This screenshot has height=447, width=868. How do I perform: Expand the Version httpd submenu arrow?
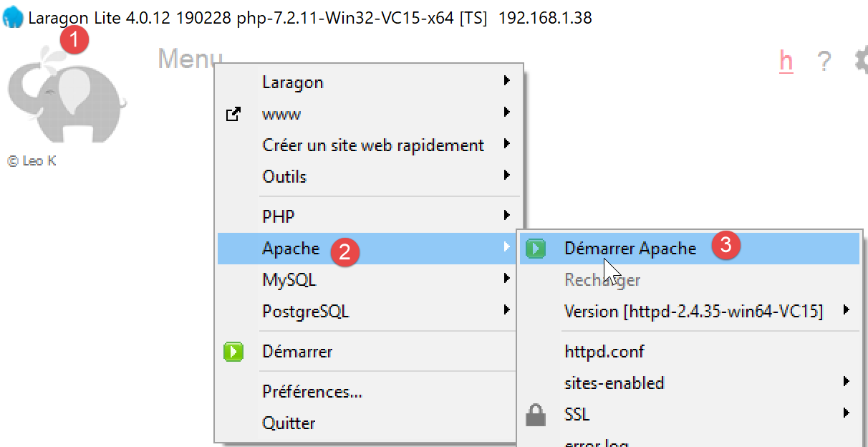[x=847, y=310]
